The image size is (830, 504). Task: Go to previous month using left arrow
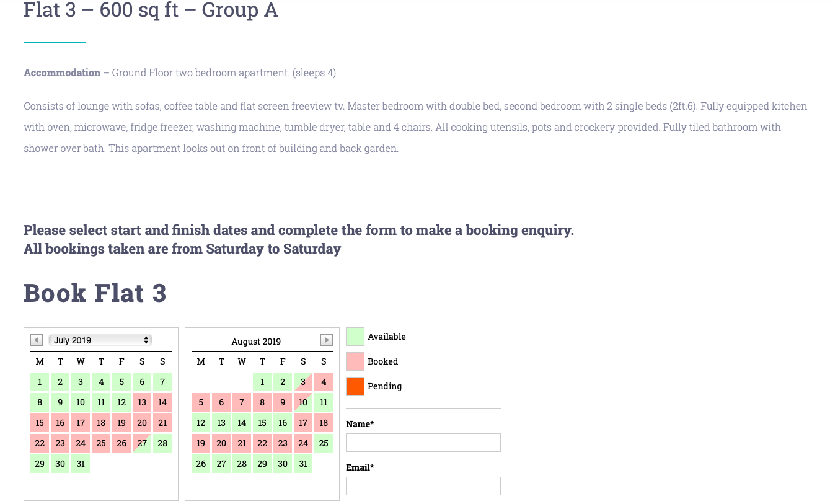coord(37,340)
